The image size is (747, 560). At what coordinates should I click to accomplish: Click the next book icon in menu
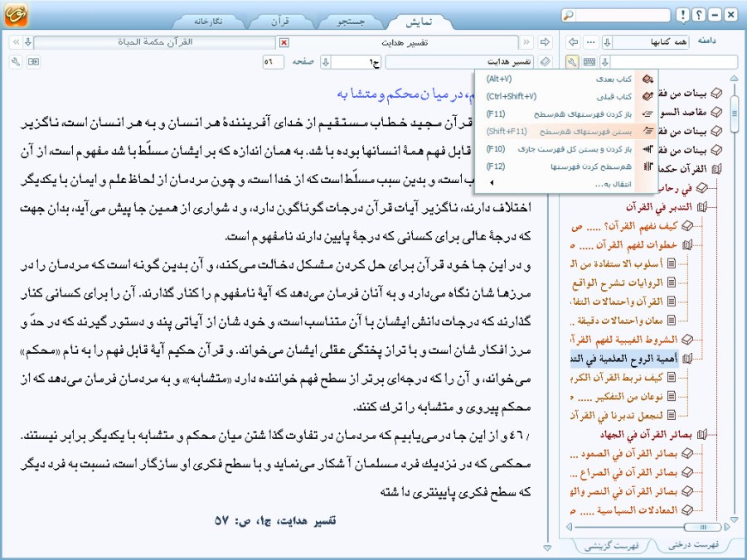[x=648, y=79]
